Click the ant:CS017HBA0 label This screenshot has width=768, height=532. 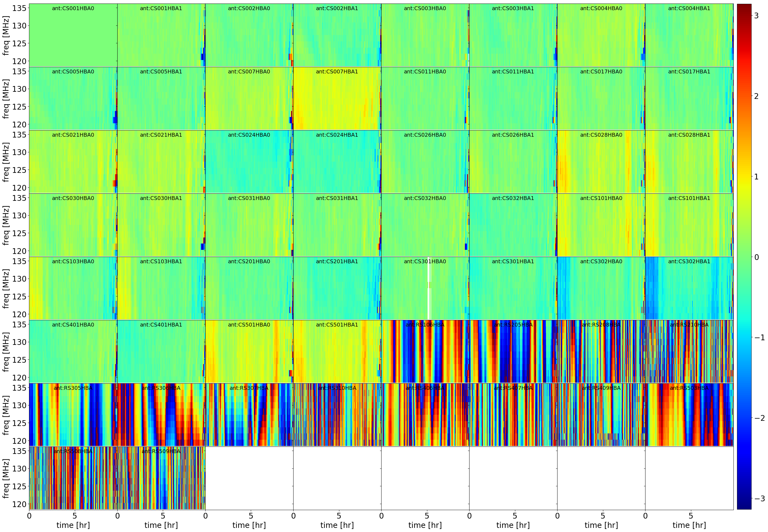coord(601,72)
